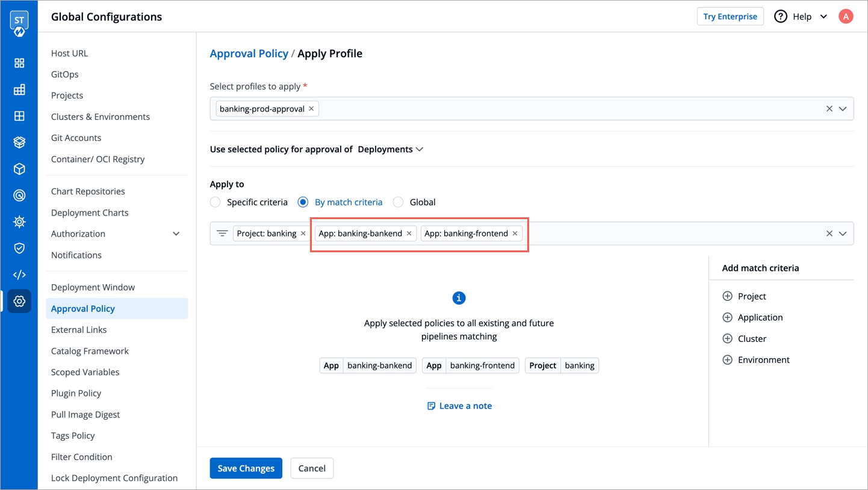
Task: Remove the banking-prod-approval profile chip
Action: tap(311, 109)
